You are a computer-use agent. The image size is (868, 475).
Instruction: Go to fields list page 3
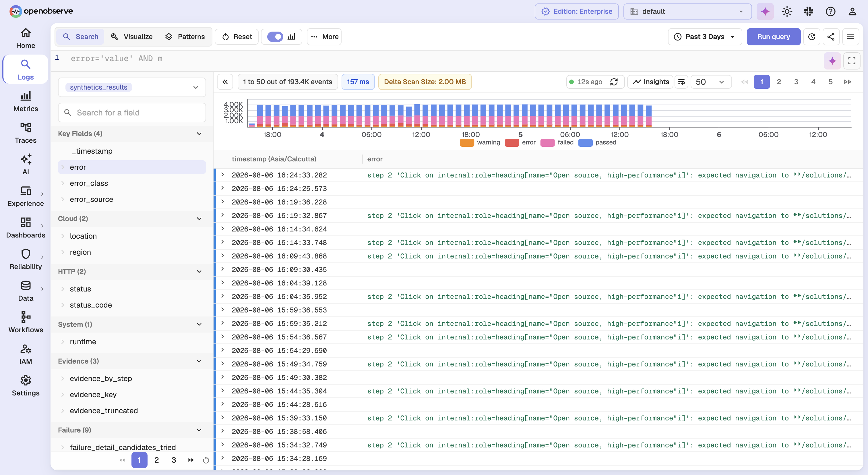pyautogui.click(x=174, y=460)
